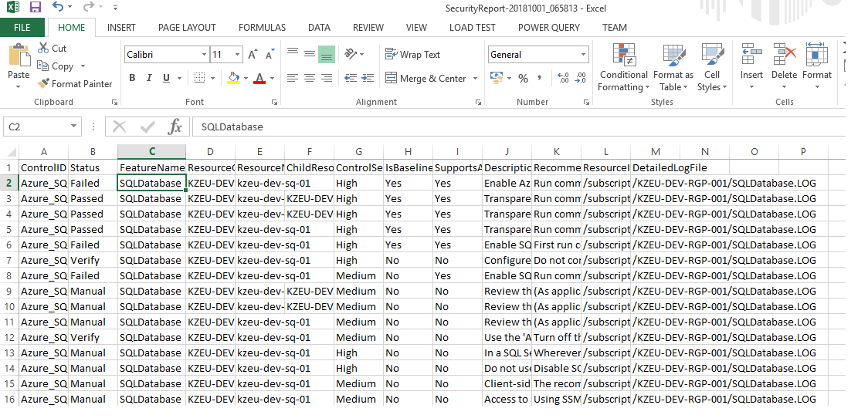Image resolution: width=868 pixels, height=415 pixels.
Task: Select row 8 header
Action: (8, 275)
